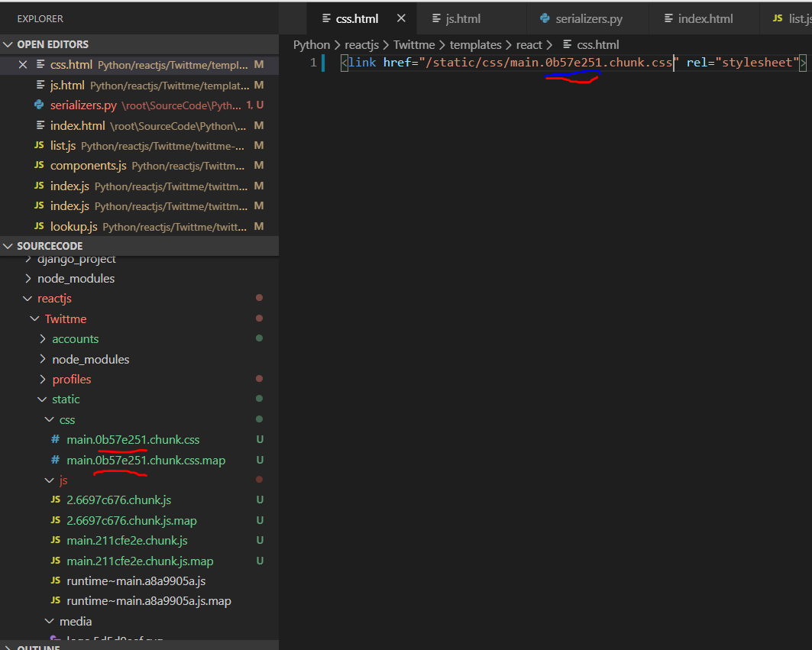
Task: Click JS icon beside 2.6697c676.chunk.js file
Action: point(55,500)
